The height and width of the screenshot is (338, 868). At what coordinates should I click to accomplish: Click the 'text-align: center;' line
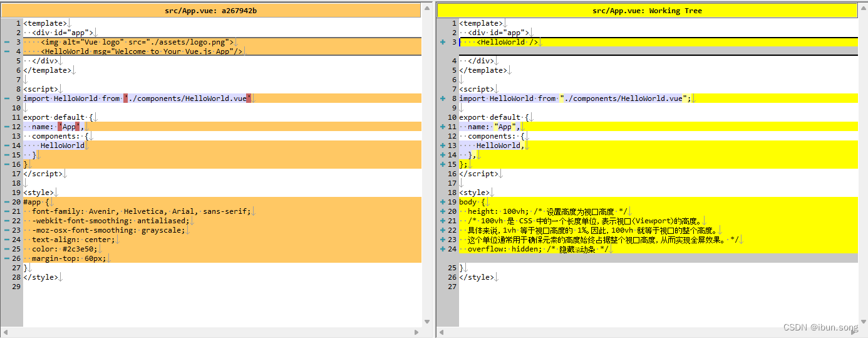point(222,240)
